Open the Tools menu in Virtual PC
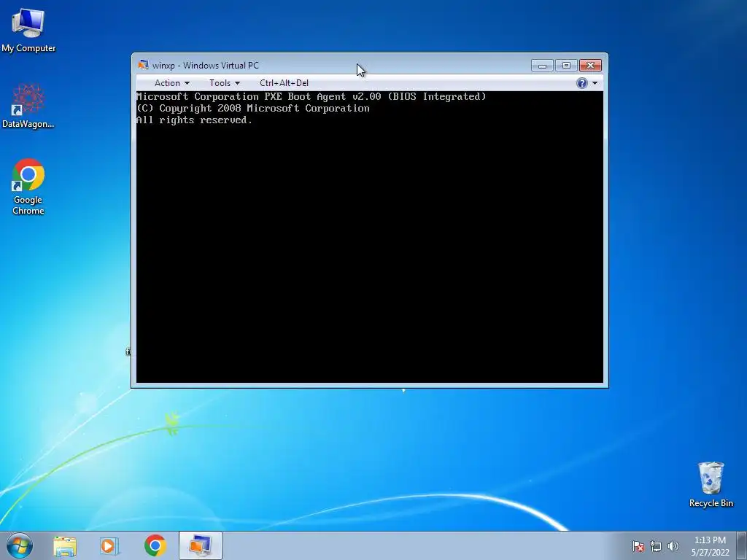747x560 pixels. point(225,83)
